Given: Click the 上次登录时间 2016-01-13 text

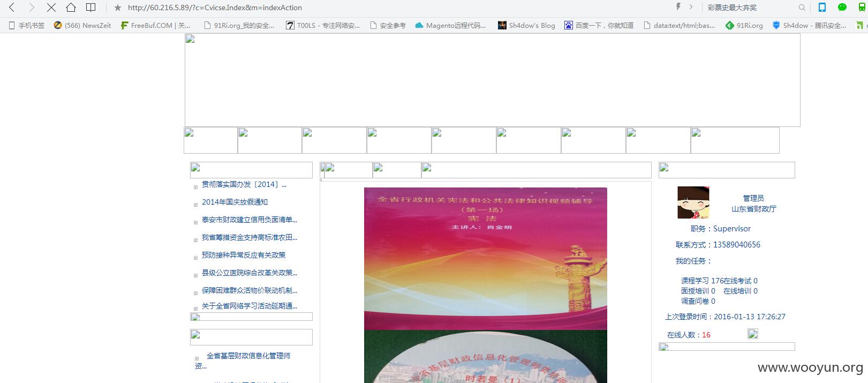Looking at the screenshot, I should [726, 317].
